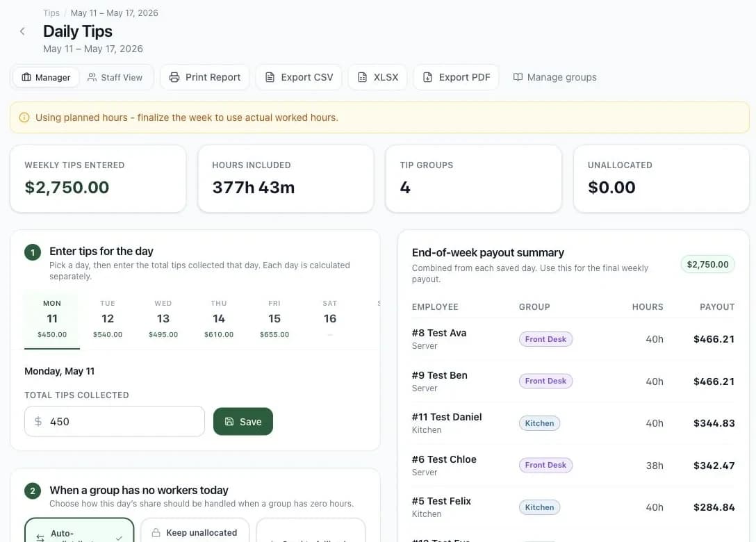Click the Front Desk badge for Test Ava
Viewport: 756px width, 542px height.
545,339
